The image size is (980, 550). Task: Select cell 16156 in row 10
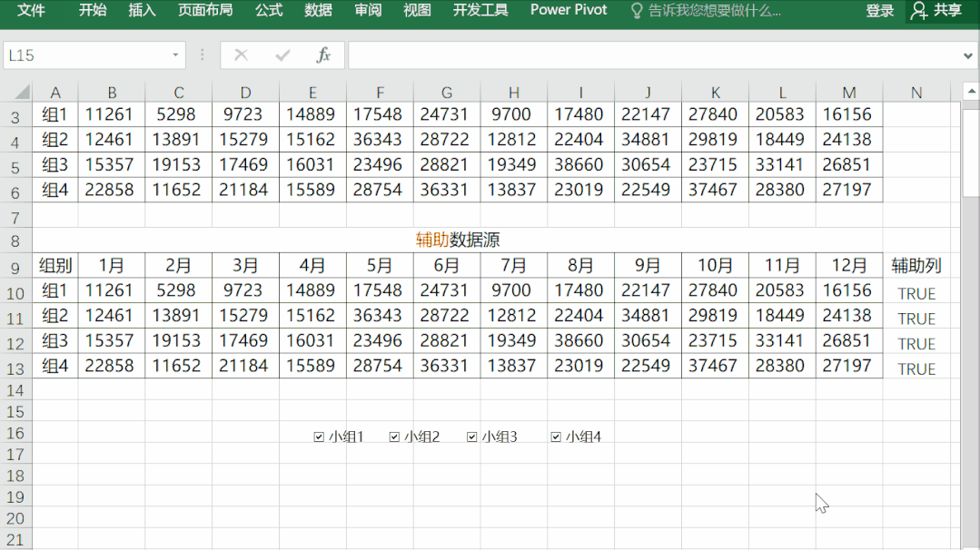(848, 290)
